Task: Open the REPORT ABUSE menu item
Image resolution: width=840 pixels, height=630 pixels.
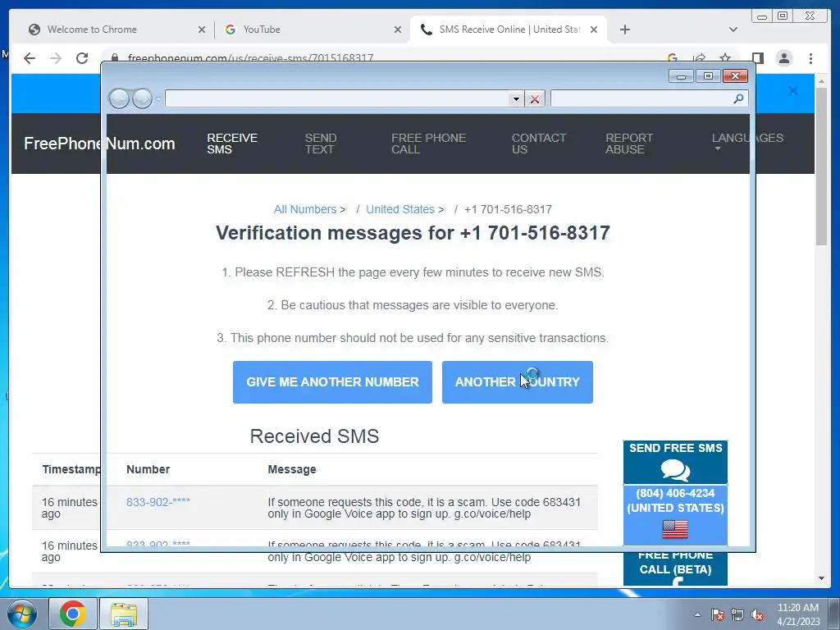Action: click(629, 144)
